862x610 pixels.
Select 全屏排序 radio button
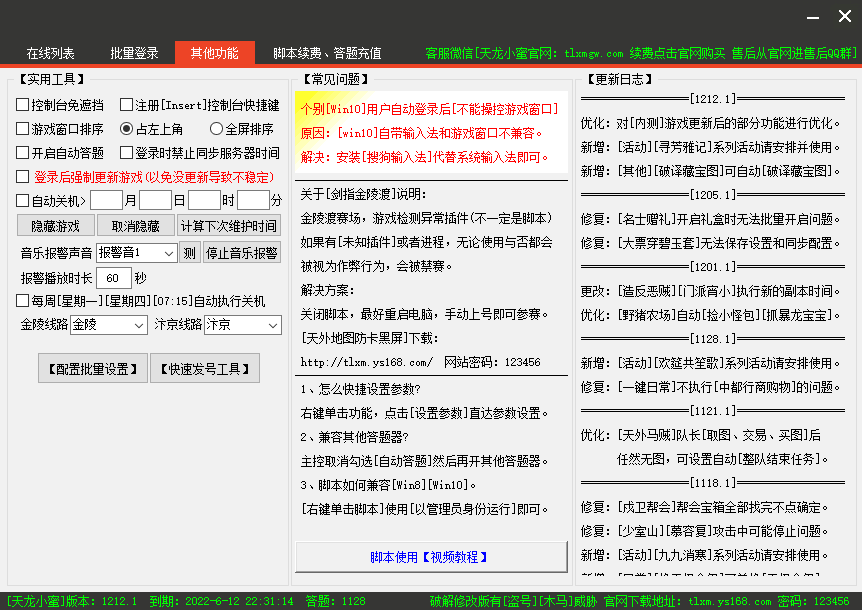pos(216,129)
